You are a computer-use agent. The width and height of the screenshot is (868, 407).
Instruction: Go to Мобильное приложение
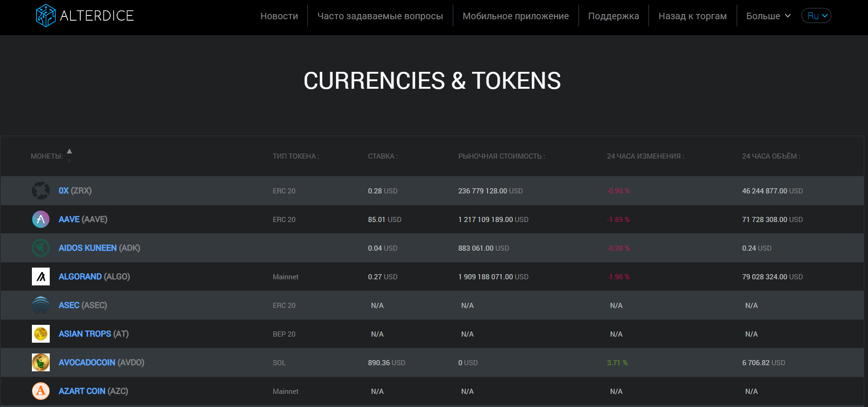516,16
